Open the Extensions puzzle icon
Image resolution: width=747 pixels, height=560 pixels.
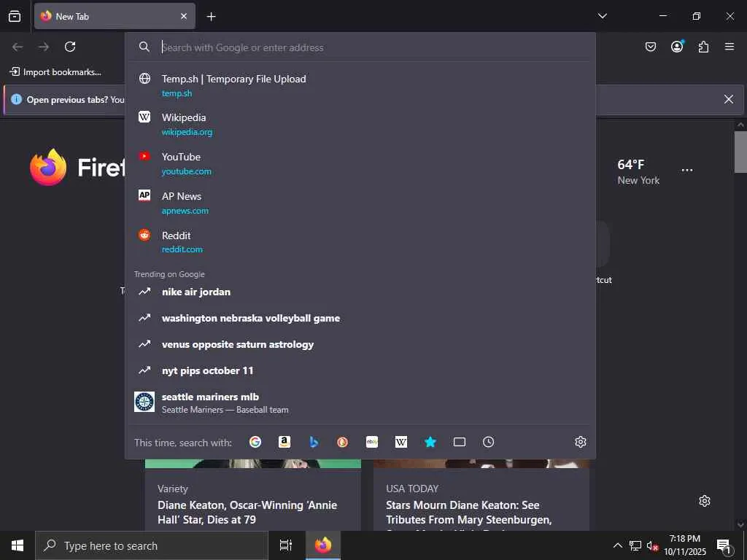point(703,47)
